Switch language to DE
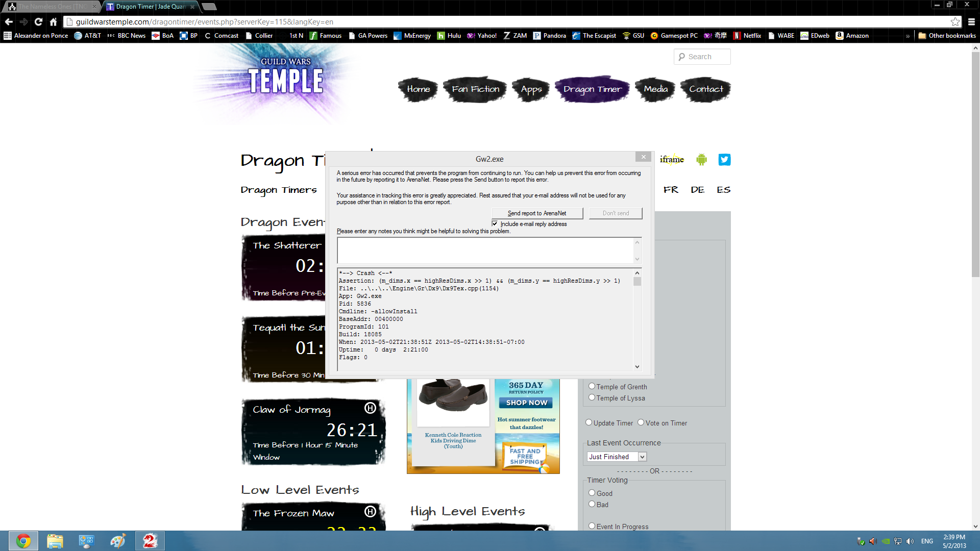This screenshot has height=551, width=980. (698, 190)
